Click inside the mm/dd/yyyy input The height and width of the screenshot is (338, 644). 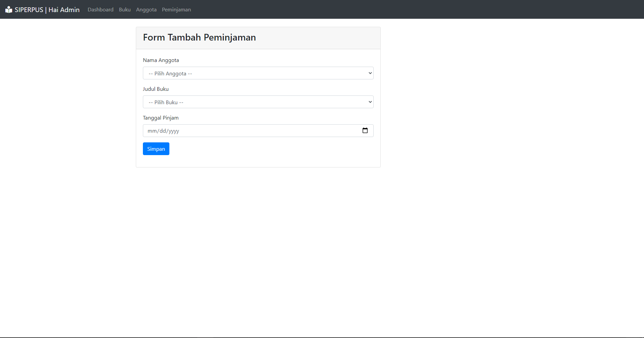coord(235,131)
